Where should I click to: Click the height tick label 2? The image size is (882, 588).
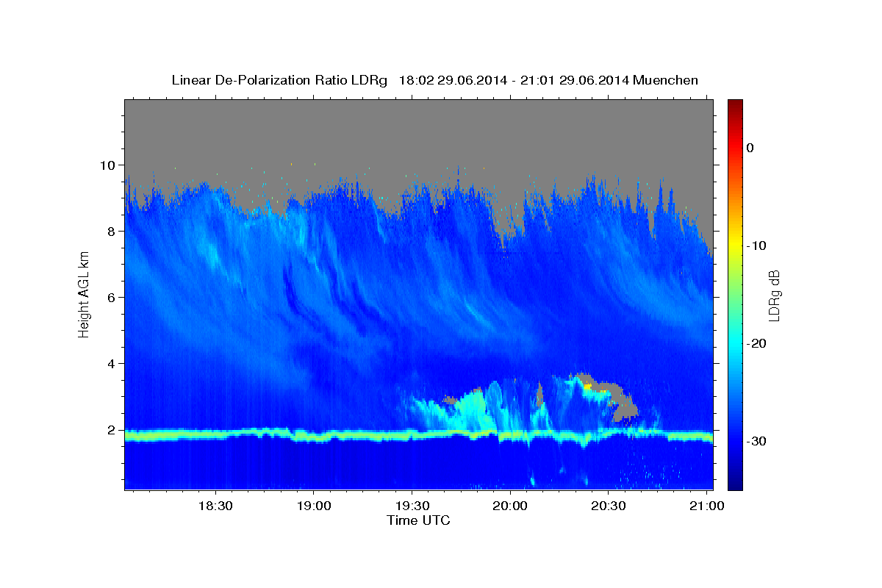click(x=112, y=430)
